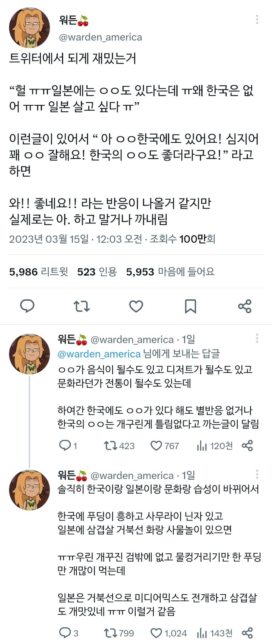Reply to the main tweet
Screen dimensions: 272x644
pos(27,306)
